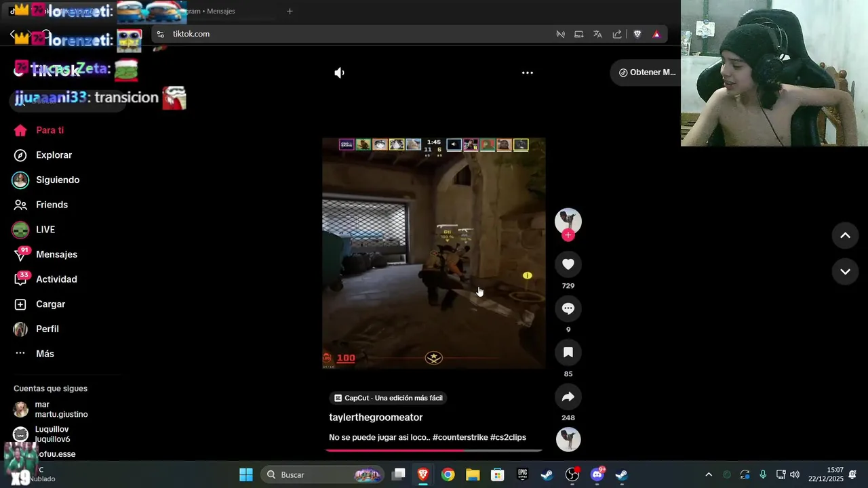Click the plus-square icon beside Cargar

tap(20, 304)
